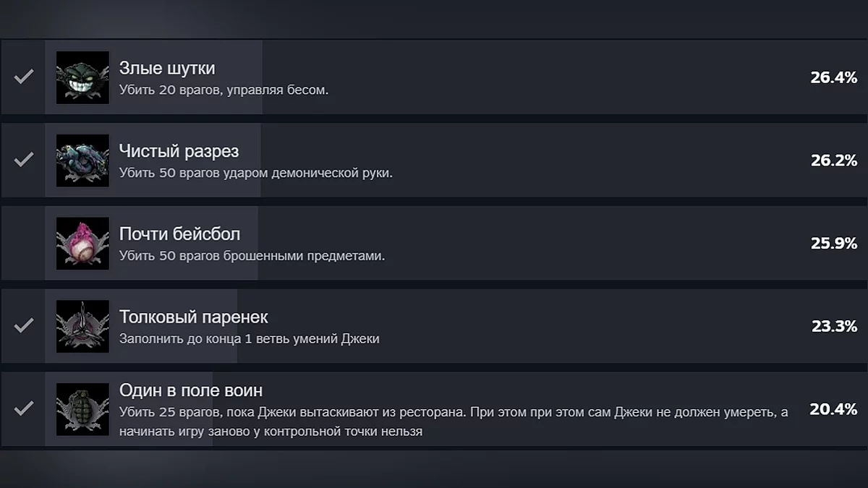Click the grinning imp icon for Злые шутки

pyautogui.click(x=82, y=77)
